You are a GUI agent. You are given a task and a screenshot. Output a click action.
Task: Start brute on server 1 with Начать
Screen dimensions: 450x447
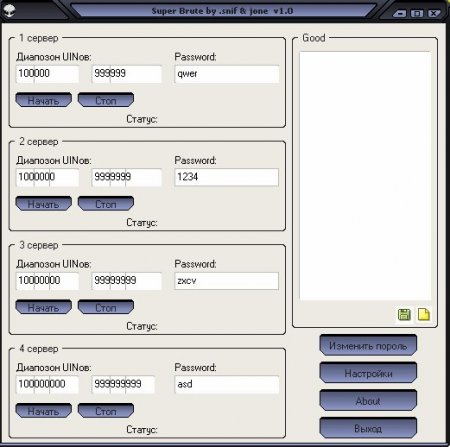[44, 100]
